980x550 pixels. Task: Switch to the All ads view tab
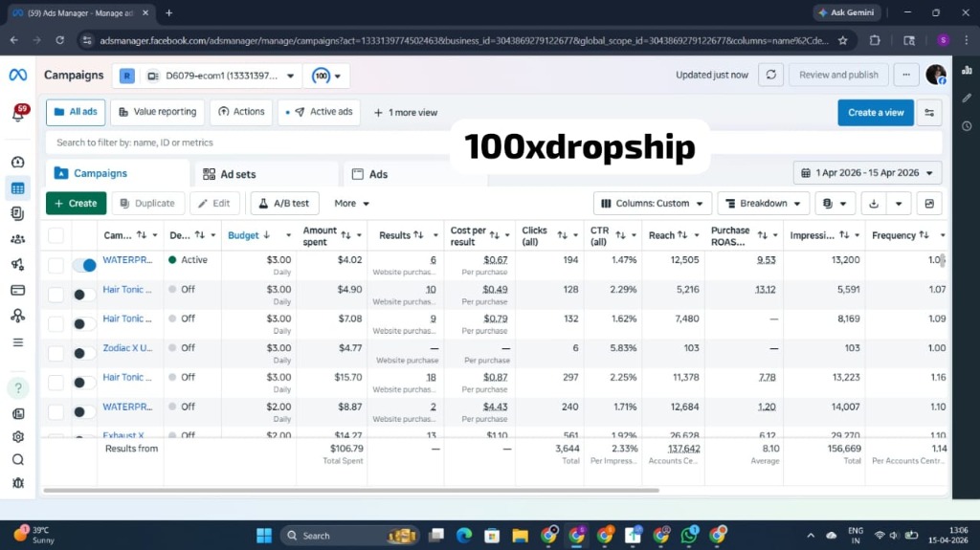(76, 113)
